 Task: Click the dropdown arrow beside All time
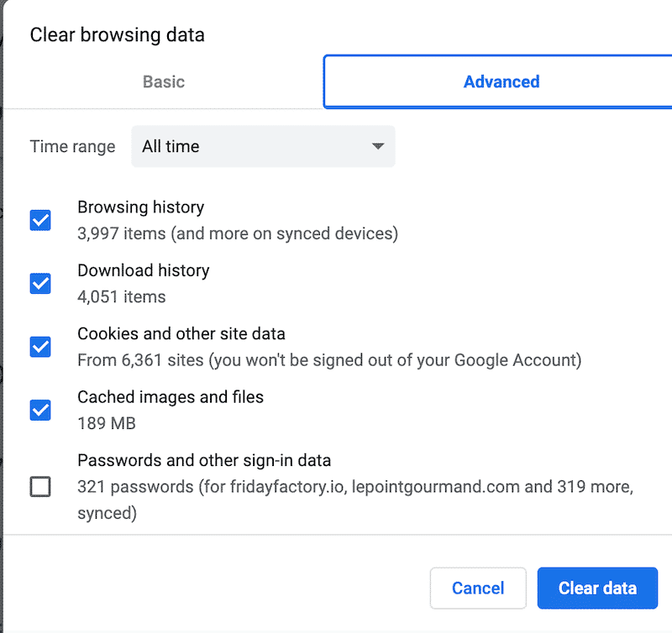click(x=379, y=146)
